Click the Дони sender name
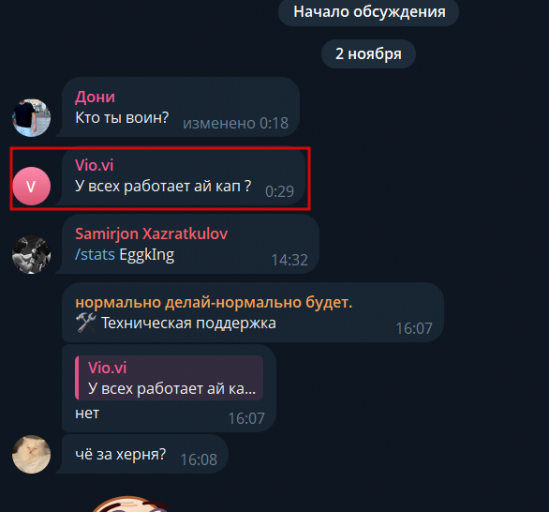 [x=95, y=97]
